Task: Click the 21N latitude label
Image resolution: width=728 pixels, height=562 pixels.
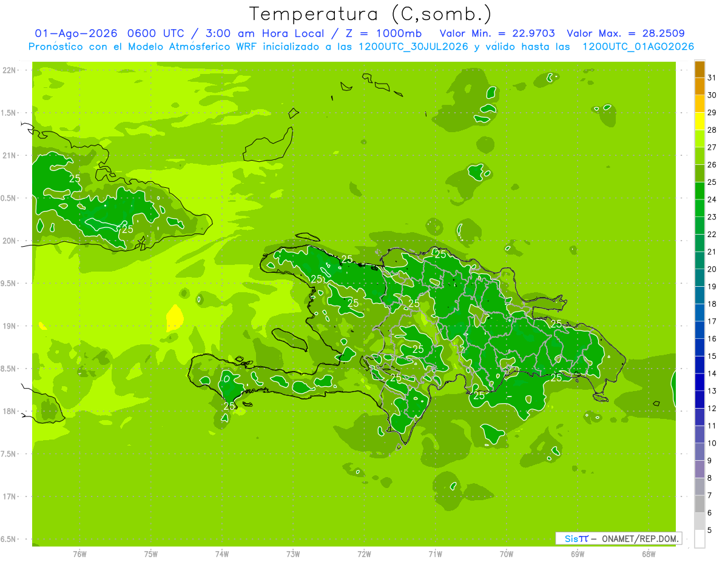Action: click(10, 156)
